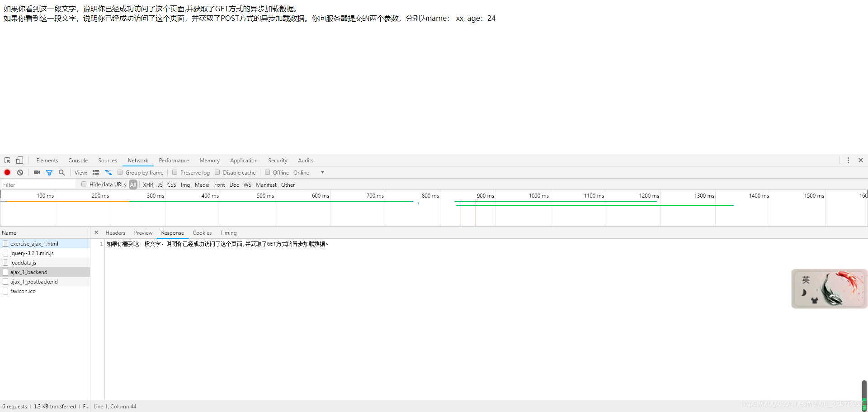868x412 pixels.
Task: Close the request details pane
Action: (96, 232)
